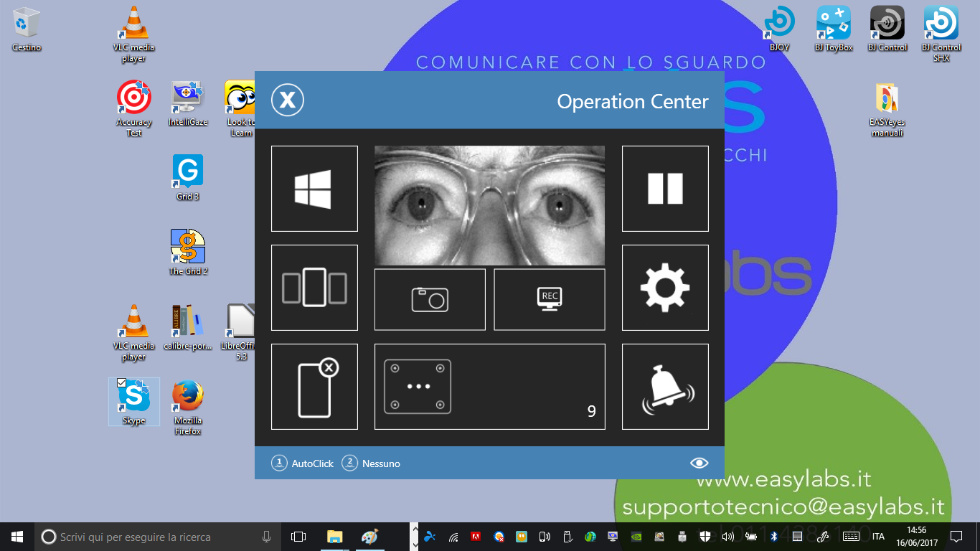Click the battery power tray icon
Screen dimensions: 980x551
click(x=751, y=536)
